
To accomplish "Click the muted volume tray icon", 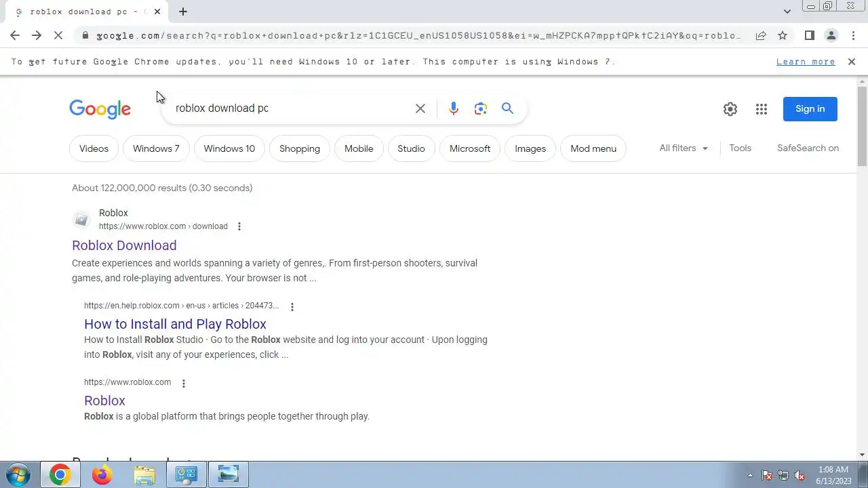I will click(x=800, y=475).
